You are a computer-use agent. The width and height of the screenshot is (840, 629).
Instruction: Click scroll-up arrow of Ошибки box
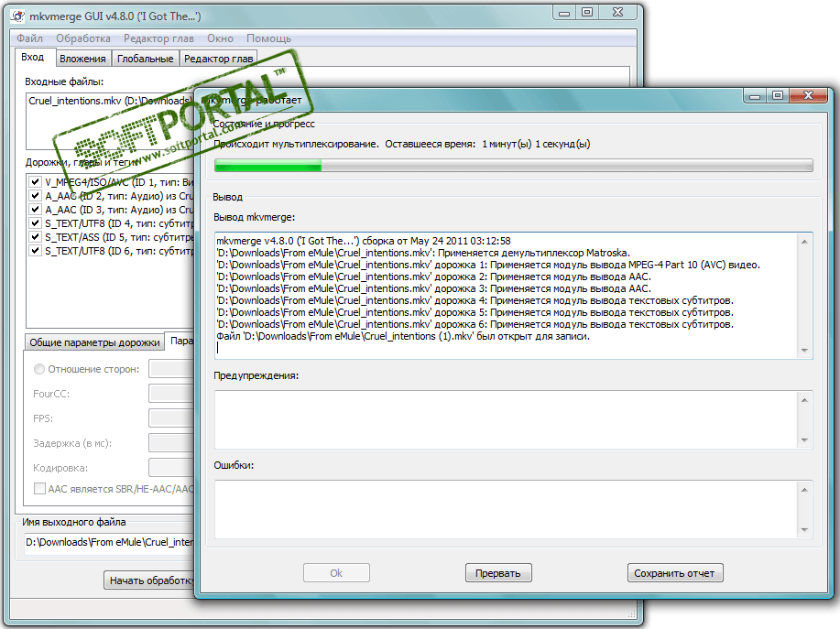pos(804,489)
